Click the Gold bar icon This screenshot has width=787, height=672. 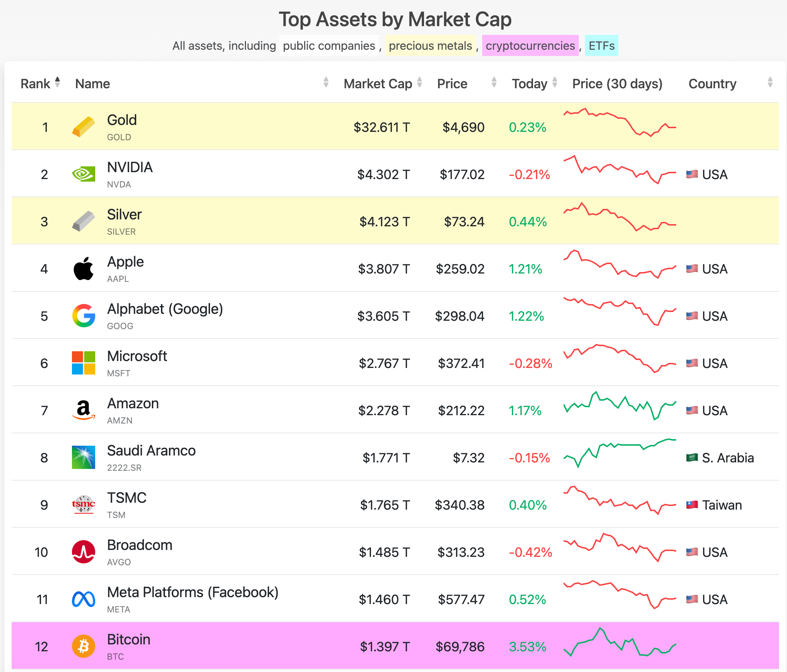[84, 127]
